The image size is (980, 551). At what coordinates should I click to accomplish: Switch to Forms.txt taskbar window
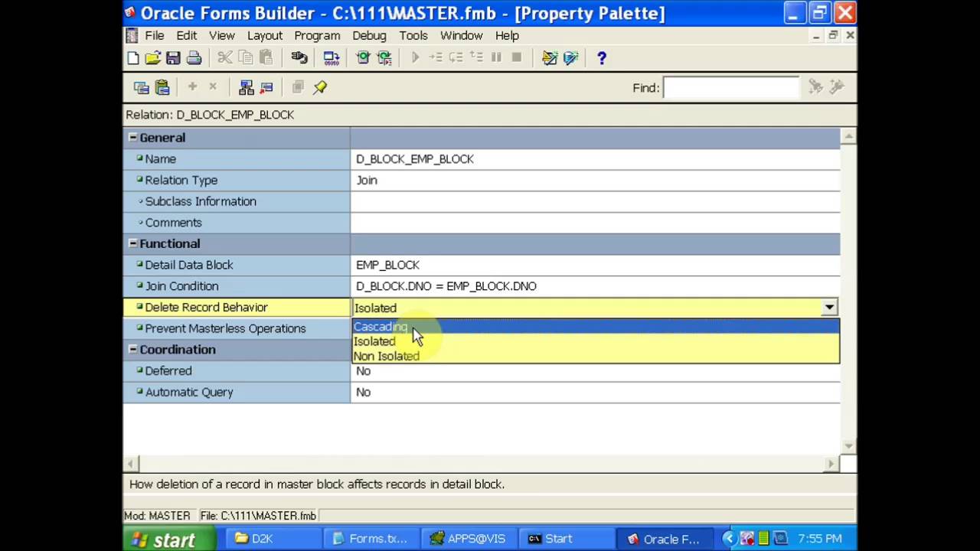pos(371,539)
